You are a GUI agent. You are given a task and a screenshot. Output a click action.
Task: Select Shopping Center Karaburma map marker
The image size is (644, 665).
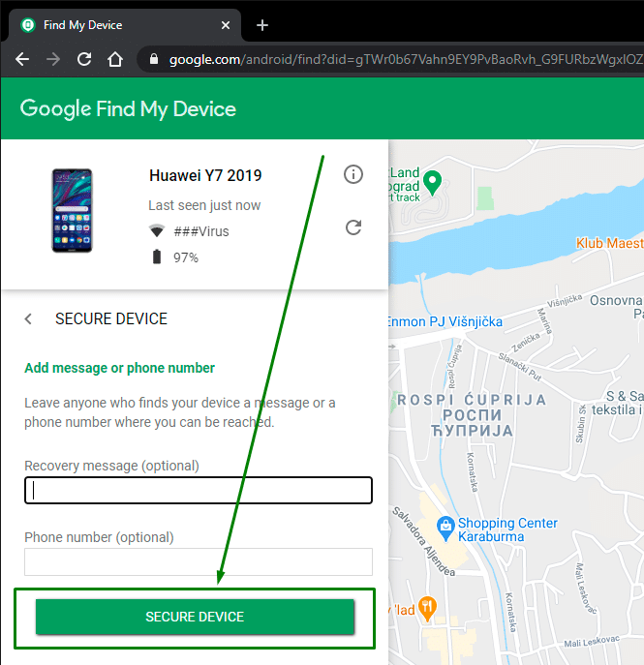pyautogui.click(x=445, y=529)
